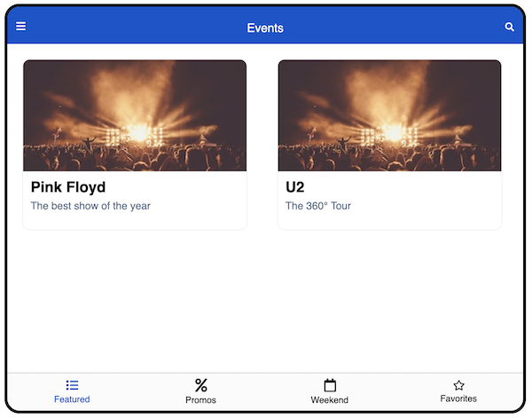
Task: Click the Weekend calendar icon
Action: click(330, 385)
